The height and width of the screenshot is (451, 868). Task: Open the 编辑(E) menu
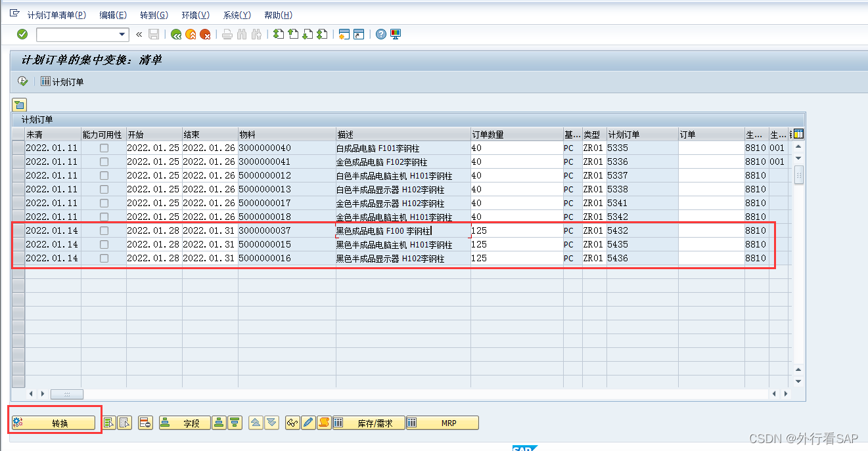pos(113,15)
